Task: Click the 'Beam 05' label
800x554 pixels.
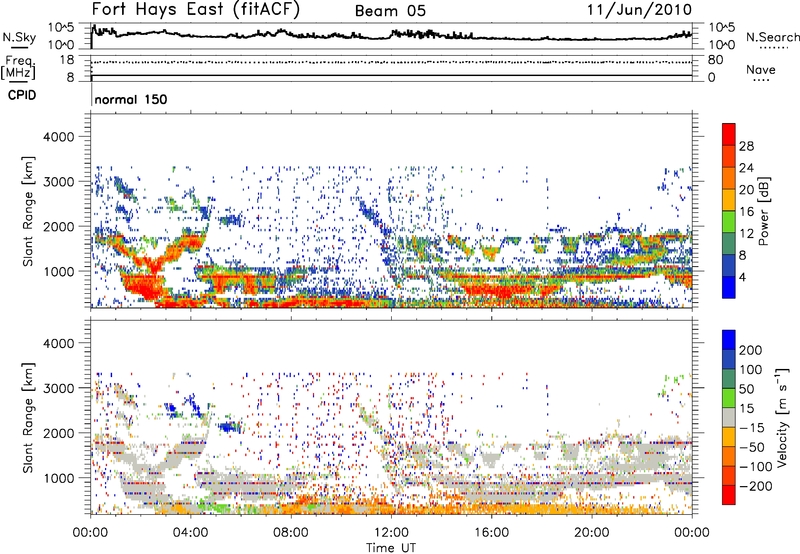Action: click(390, 11)
